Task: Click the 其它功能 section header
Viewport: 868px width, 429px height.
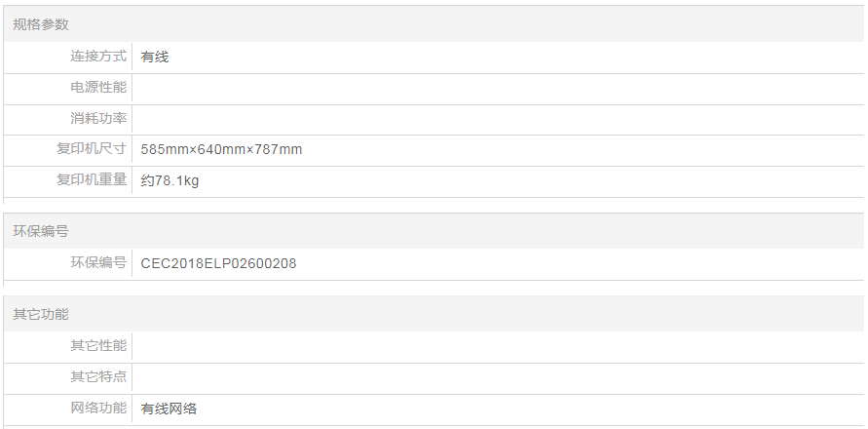Action: [x=41, y=314]
